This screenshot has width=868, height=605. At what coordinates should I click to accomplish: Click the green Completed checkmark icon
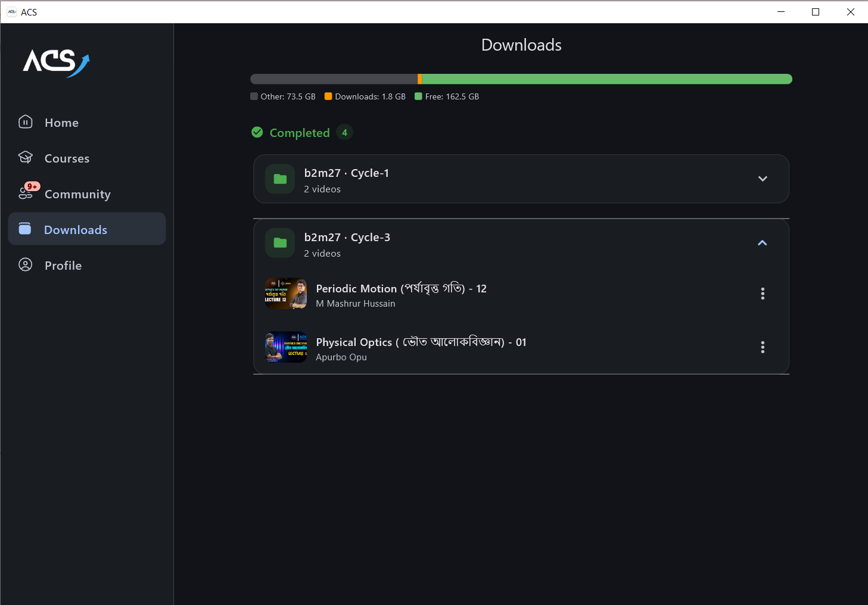point(257,132)
